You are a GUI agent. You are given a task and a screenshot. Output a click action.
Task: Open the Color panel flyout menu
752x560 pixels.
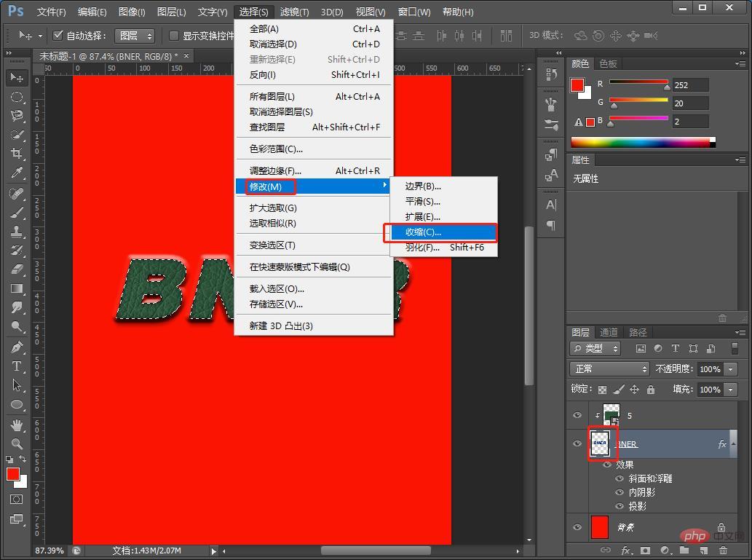pyautogui.click(x=740, y=64)
